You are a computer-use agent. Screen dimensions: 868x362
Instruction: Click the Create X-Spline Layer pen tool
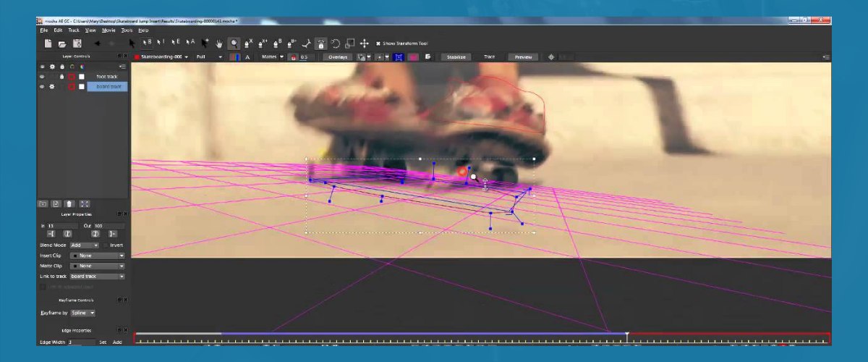[x=248, y=43]
